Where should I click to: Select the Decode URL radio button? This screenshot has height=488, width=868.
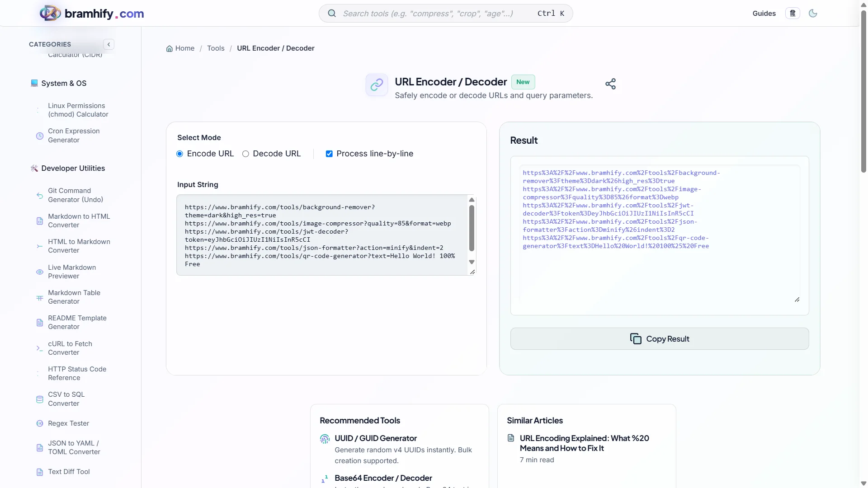point(246,154)
